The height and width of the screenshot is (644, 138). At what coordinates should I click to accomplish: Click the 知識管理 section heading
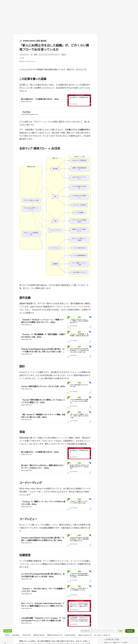pos(25,555)
